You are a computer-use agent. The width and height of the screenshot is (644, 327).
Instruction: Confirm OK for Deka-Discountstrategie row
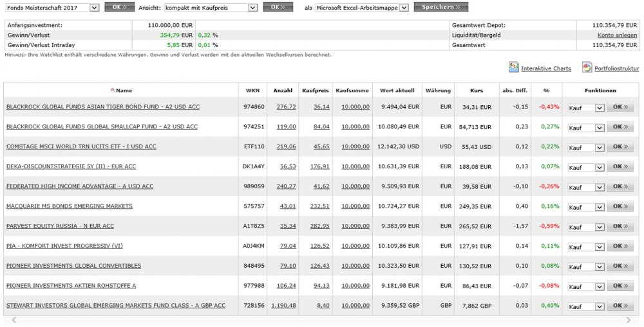620,166
